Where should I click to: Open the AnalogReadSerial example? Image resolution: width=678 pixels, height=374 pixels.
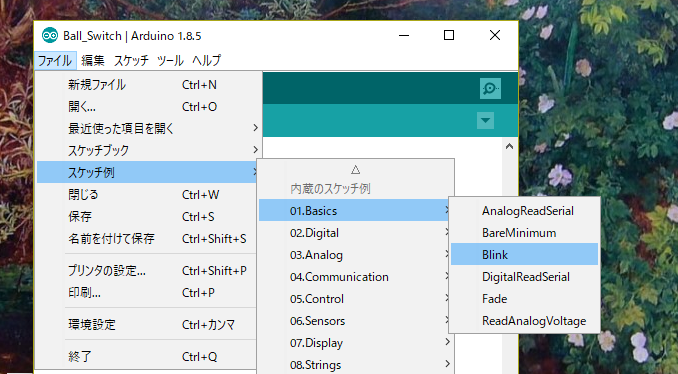pos(524,211)
